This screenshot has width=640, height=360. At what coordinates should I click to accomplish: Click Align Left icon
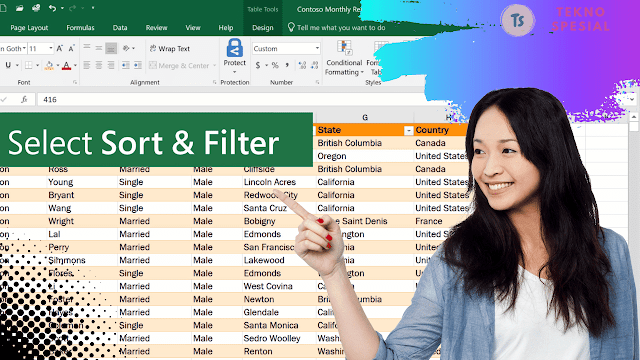click(x=87, y=65)
